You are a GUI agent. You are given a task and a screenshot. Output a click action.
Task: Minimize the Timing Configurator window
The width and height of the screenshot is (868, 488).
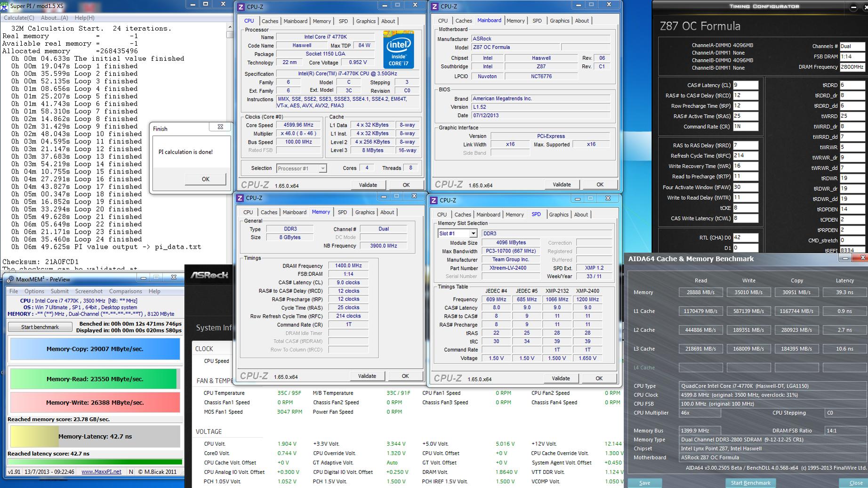(854, 7)
